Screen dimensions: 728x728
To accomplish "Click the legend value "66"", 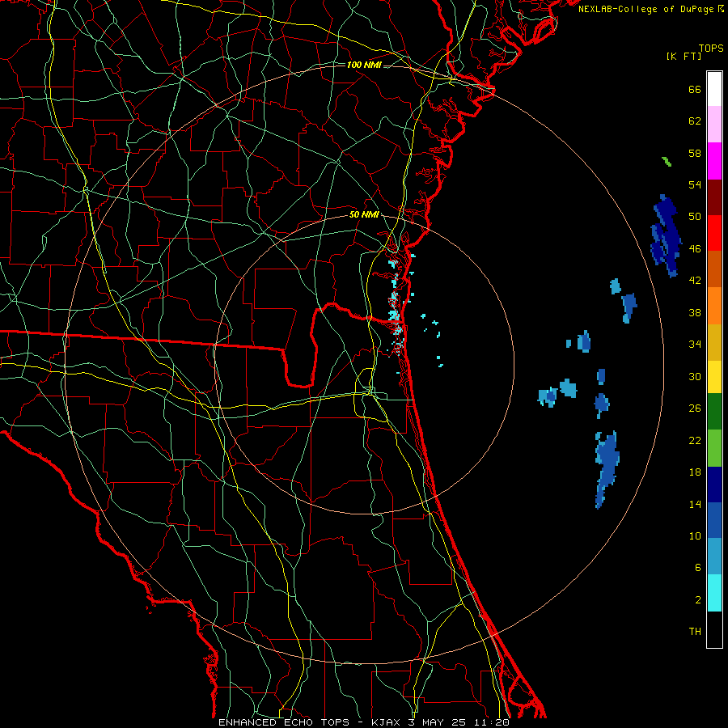I will click(x=695, y=90).
